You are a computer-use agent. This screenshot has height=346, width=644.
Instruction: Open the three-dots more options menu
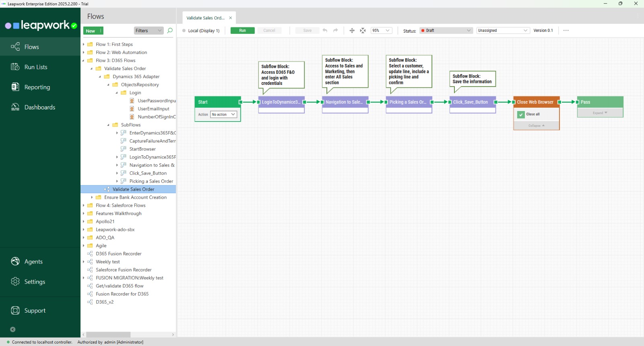pos(566,31)
